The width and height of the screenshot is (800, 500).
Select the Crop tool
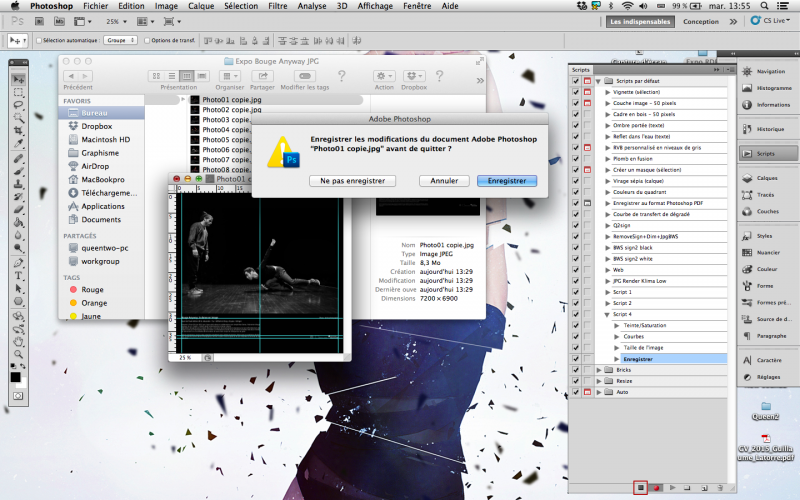click(x=18, y=131)
